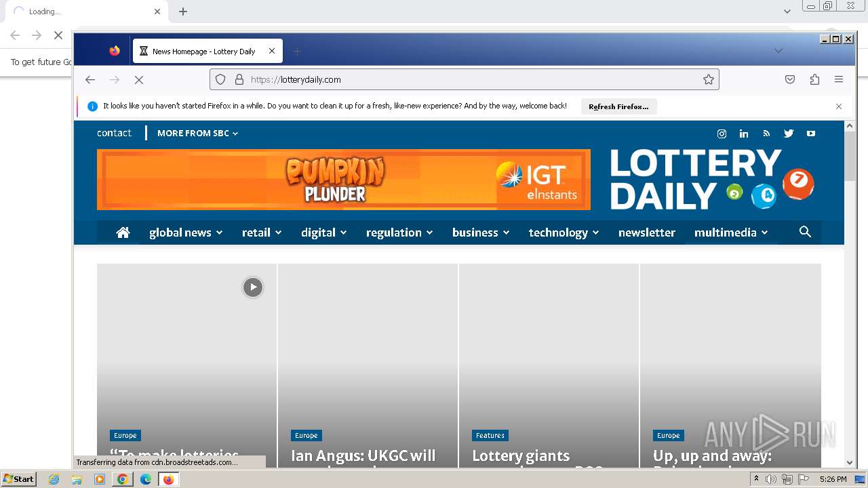
Task: Open the LinkedIn social icon
Action: tap(744, 134)
